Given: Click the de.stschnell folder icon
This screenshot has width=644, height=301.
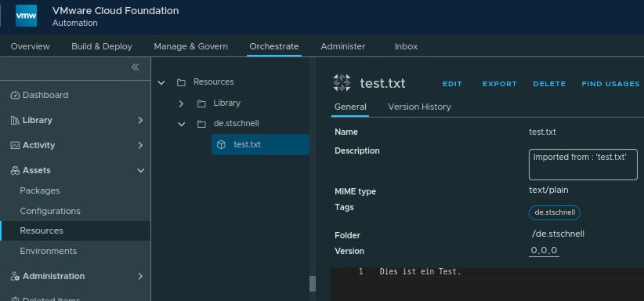Looking at the screenshot, I should [x=201, y=124].
